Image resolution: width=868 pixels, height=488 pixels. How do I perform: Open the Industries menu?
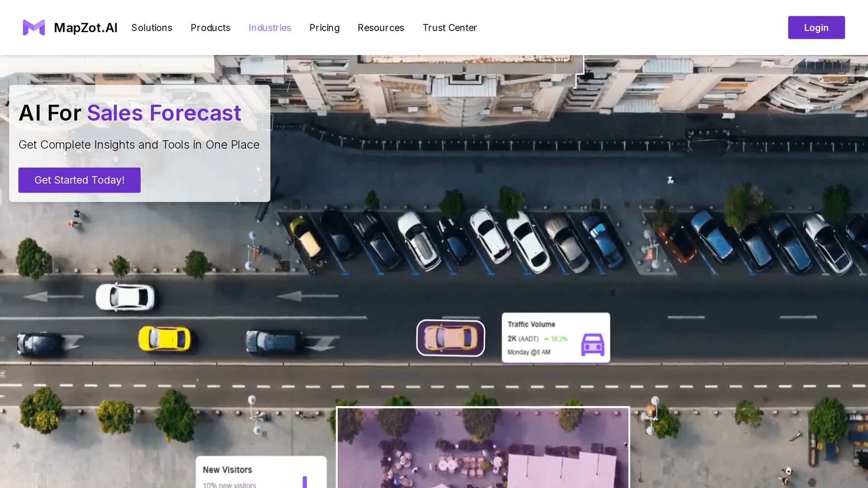pyautogui.click(x=270, y=28)
